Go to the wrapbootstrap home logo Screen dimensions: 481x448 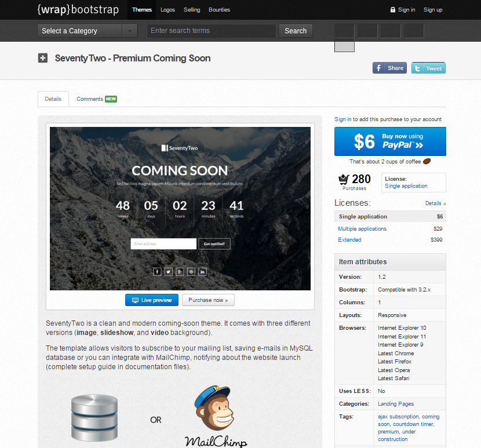coord(78,9)
